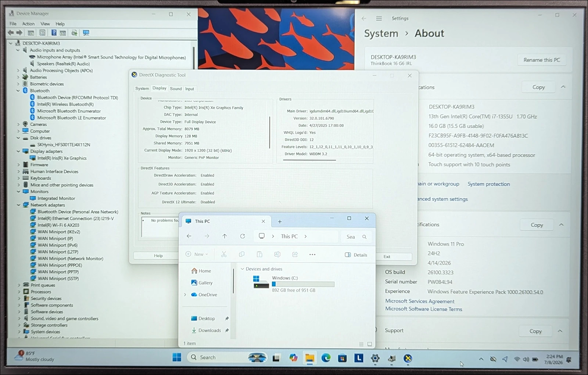588x375 pixels.
Task: Click the Forward arrow in Device Manager toolbar
Action: pyautogui.click(x=19, y=33)
